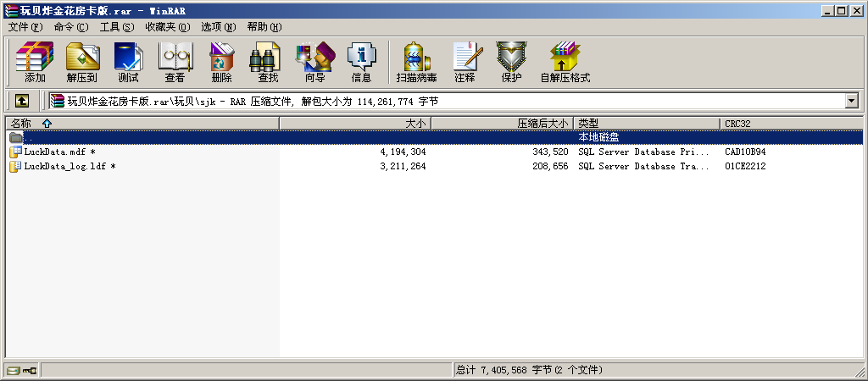Image resolution: width=868 pixels, height=381 pixels.
Task: Launch the Wizard (向导) tool
Action: click(314, 62)
